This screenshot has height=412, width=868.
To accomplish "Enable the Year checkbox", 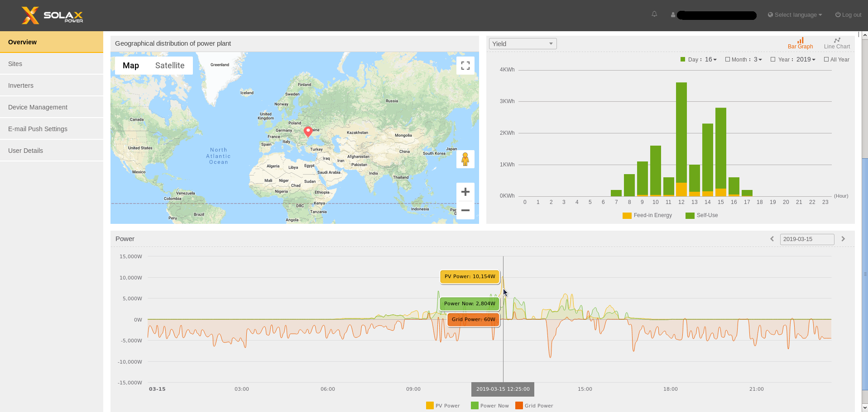I will (x=773, y=60).
